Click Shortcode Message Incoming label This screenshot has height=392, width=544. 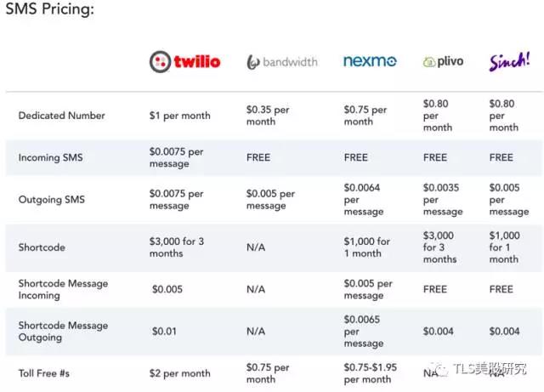63,289
